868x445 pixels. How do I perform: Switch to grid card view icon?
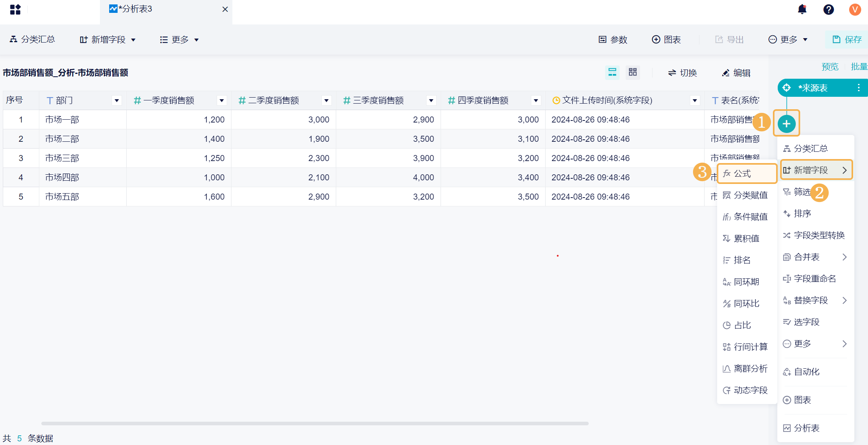[x=633, y=72]
